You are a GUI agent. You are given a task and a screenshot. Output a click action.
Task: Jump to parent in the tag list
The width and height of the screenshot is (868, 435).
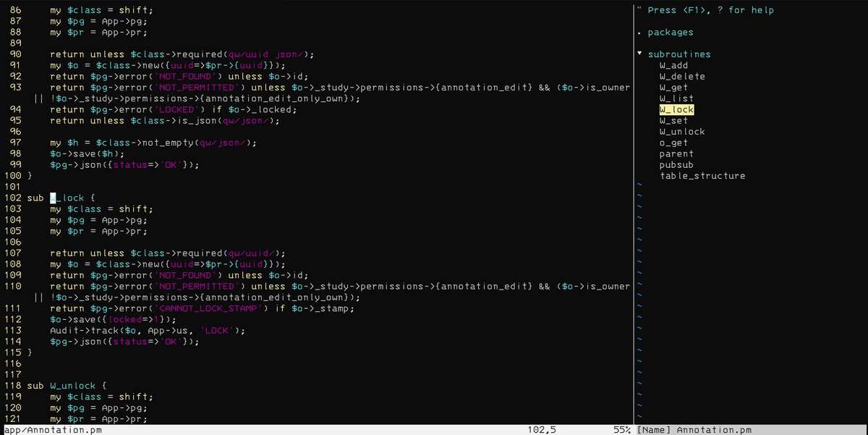[x=676, y=153]
